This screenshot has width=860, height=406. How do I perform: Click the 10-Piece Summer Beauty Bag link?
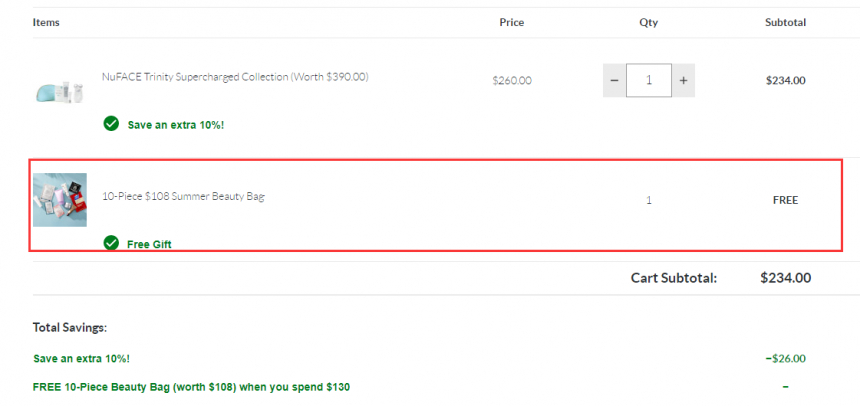183,196
